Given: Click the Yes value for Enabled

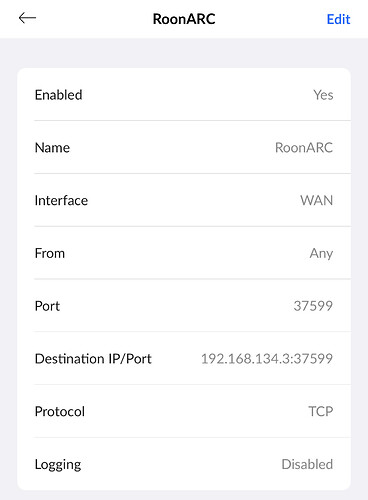Looking at the screenshot, I should pos(323,95).
